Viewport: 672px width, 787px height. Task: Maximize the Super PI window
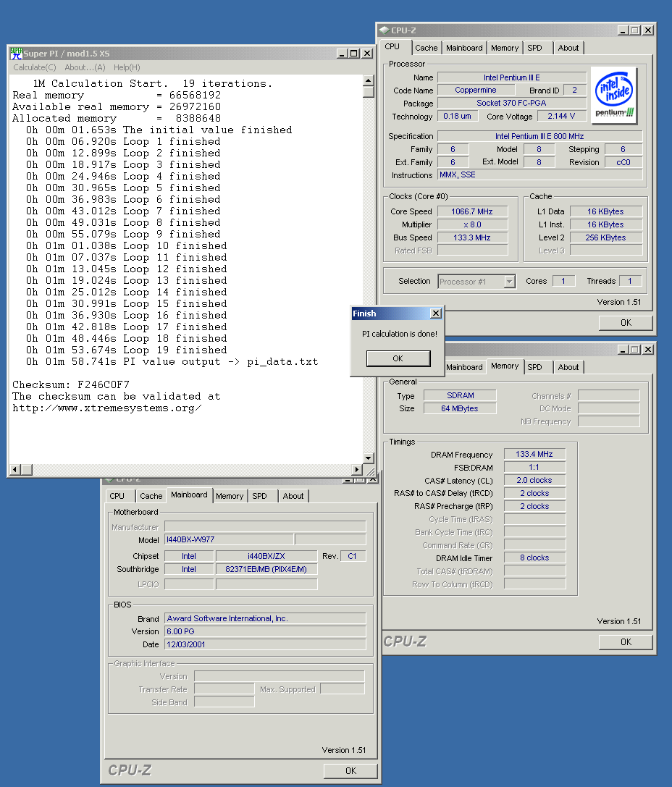tap(354, 53)
